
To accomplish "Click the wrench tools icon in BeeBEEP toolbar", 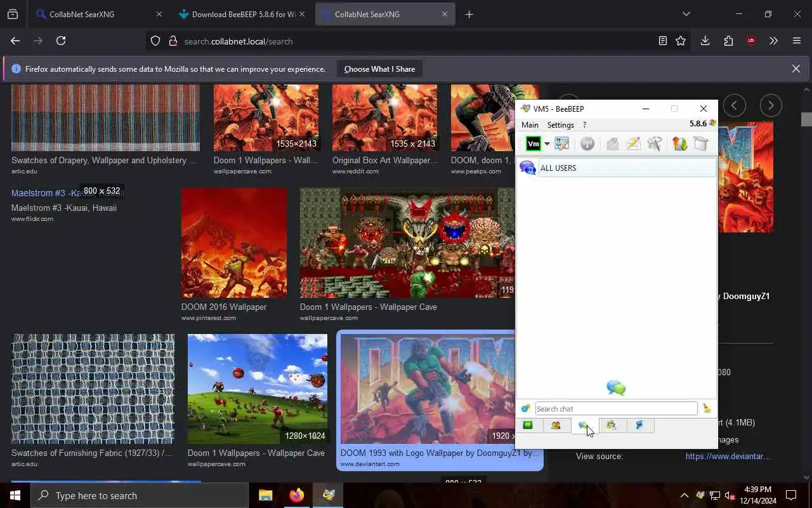I will point(655,144).
